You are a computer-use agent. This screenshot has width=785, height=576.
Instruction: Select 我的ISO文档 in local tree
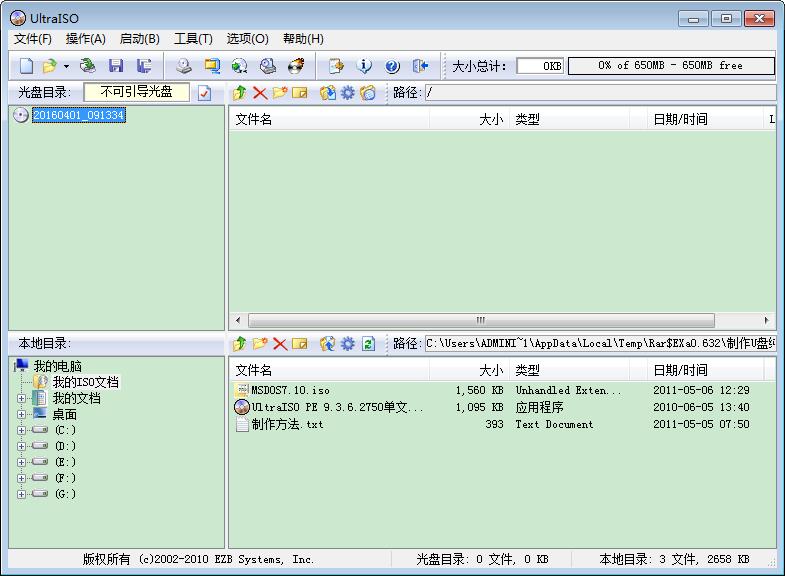tap(86, 382)
